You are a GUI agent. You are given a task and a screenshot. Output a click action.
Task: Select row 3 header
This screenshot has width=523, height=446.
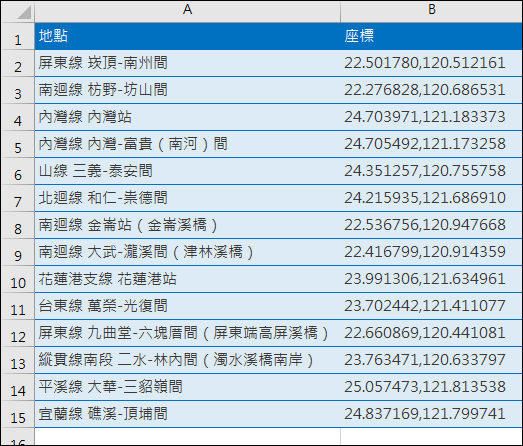coord(18,90)
